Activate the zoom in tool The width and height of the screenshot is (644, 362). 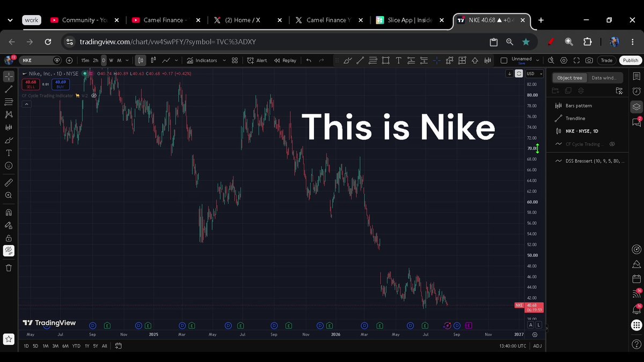[x=9, y=196]
